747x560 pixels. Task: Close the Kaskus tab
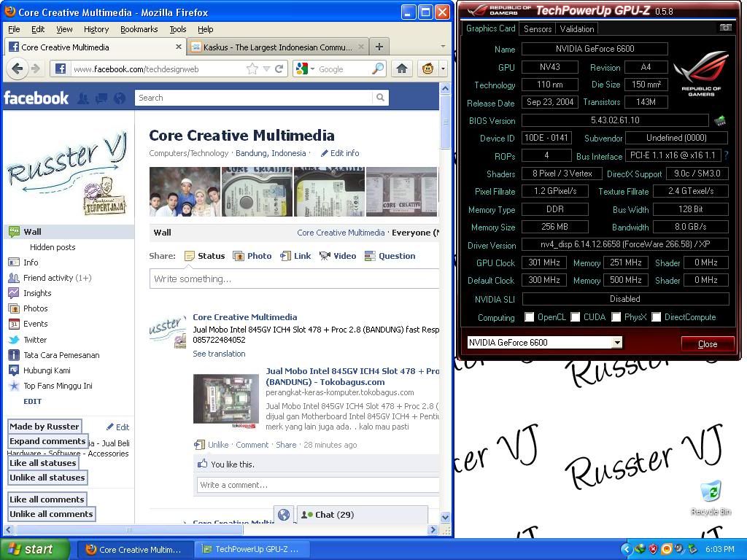click(361, 47)
